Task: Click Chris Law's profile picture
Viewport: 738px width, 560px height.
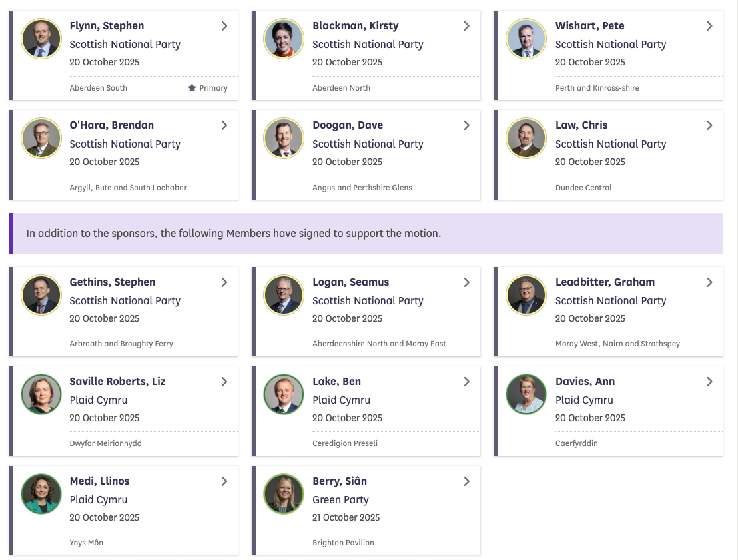Action: 526,138
